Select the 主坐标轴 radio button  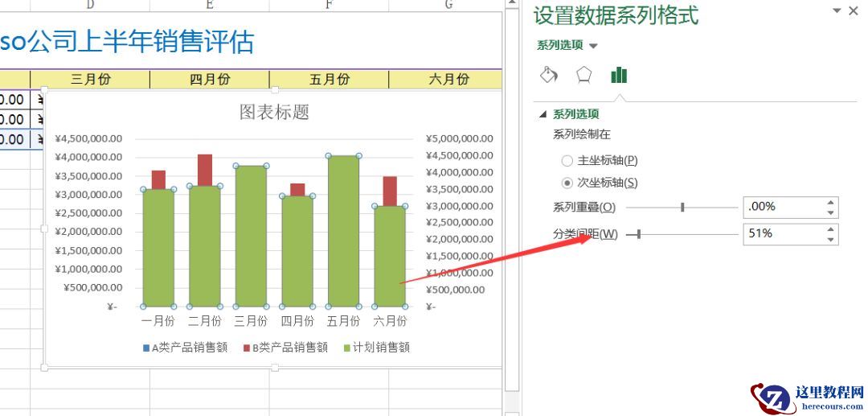pyautogui.click(x=567, y=161)
